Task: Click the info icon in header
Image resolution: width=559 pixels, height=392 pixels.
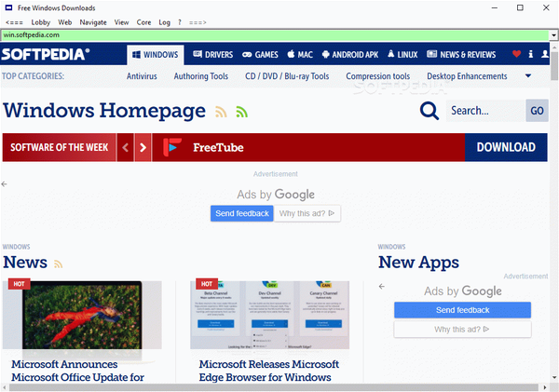Action: pos(531,54)
